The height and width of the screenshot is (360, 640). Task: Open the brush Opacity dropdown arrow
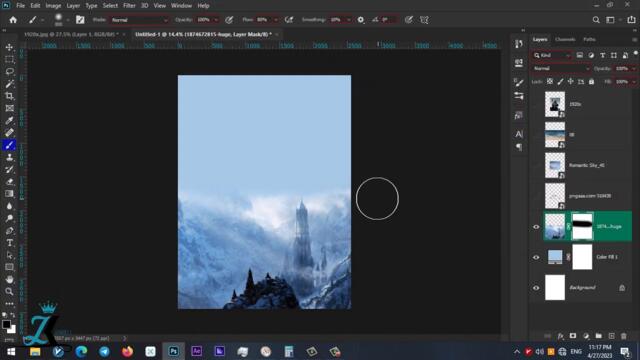[x=216, y=20]
